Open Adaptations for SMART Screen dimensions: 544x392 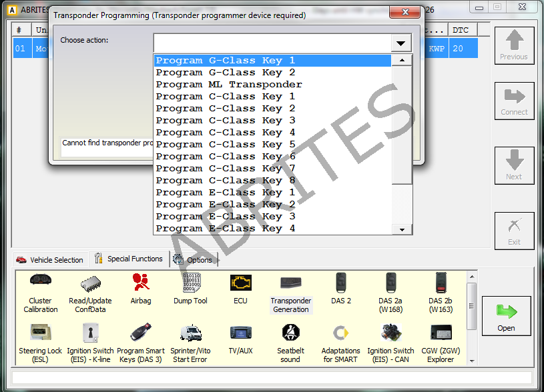point(340,343)
